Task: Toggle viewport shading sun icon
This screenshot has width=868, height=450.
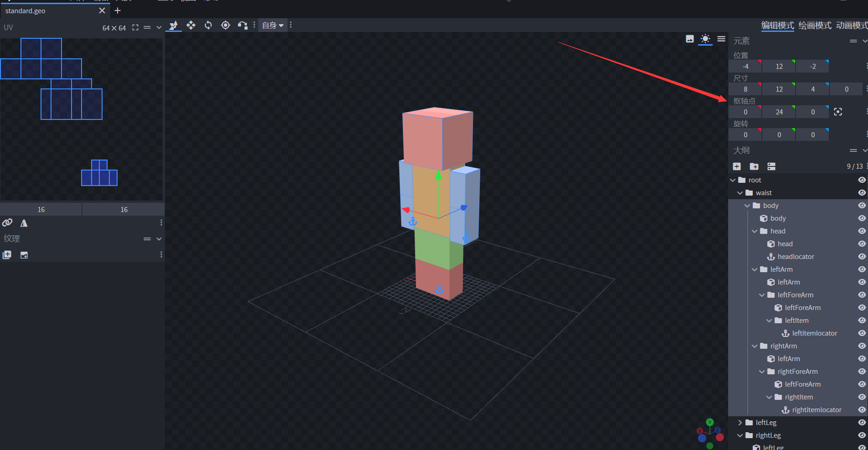Action: 705,39
